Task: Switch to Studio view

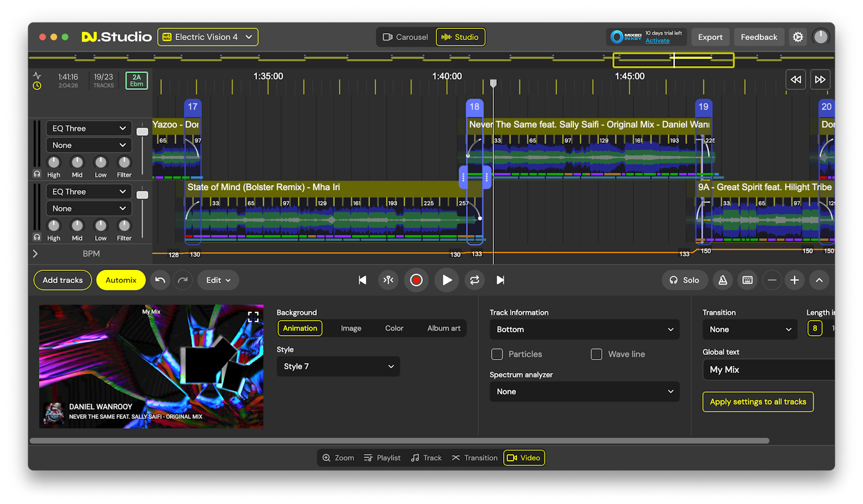Action: [460, 37]
